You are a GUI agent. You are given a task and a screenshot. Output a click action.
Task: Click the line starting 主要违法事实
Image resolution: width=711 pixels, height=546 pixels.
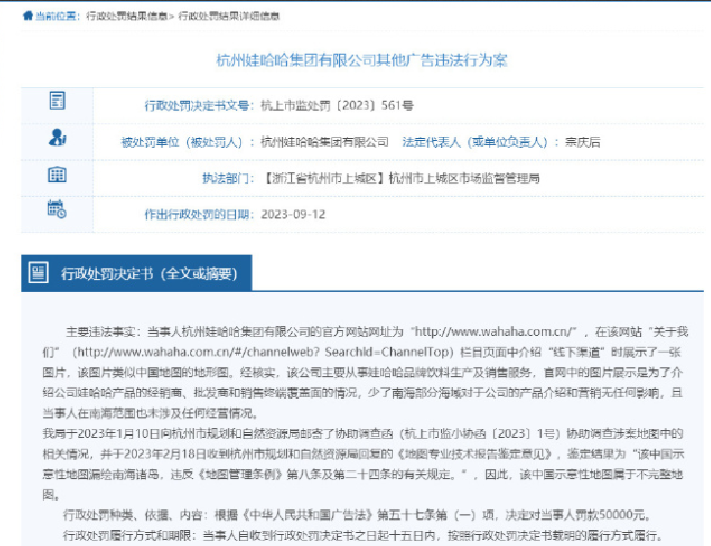pos(377,332)
